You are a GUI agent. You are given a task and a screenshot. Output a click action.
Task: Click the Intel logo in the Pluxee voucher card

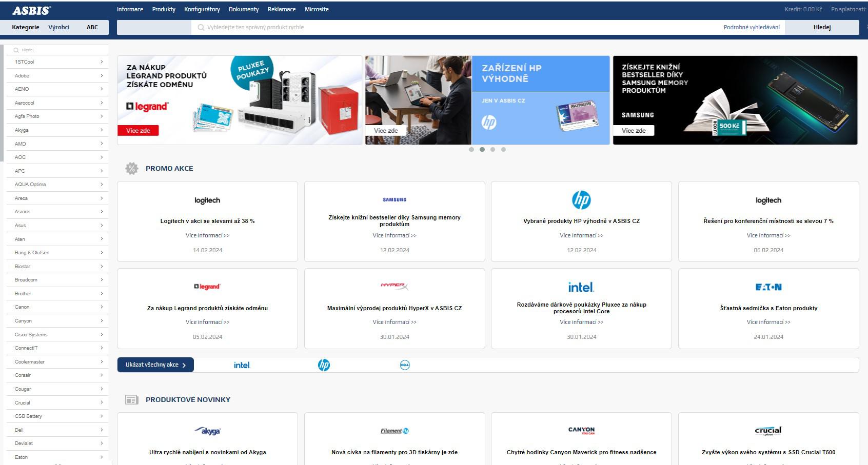point(581,287)
